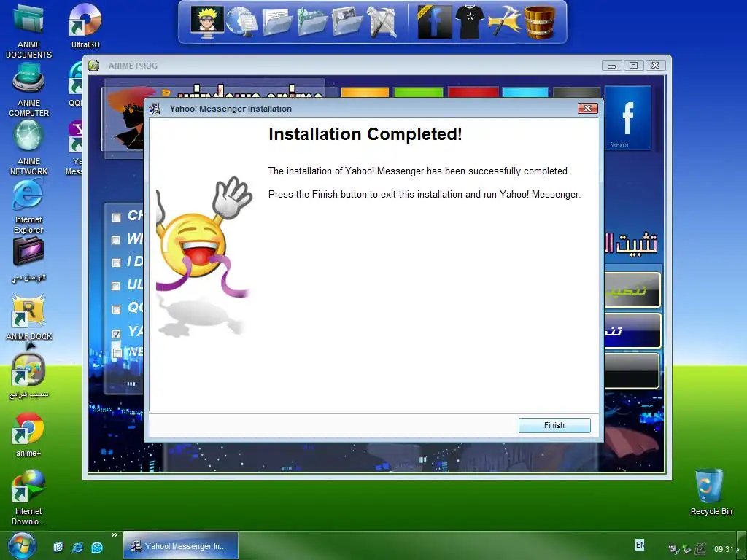This screenshot has height=560, width=747.
Task: Launch the Facebook icon in the top dock
Action: 435,22
